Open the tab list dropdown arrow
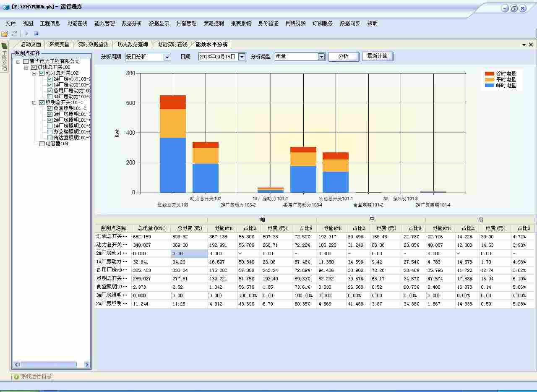 coord(524,45)
